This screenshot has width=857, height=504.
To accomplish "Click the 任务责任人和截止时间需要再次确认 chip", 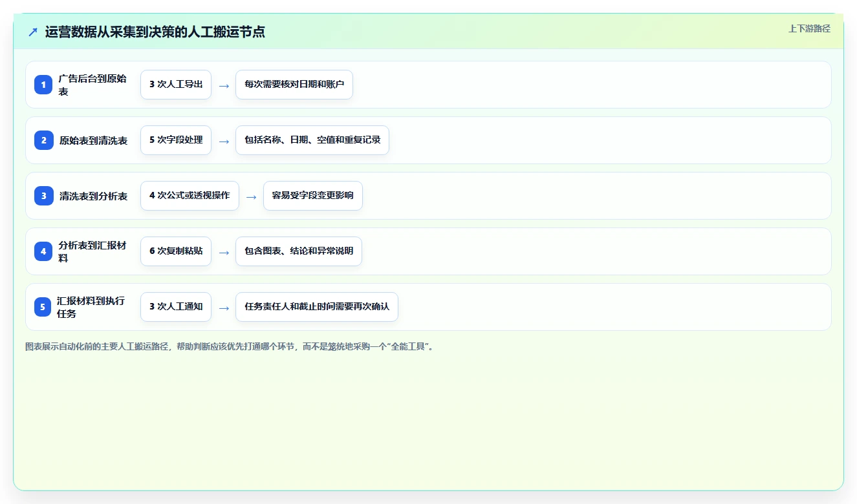I will click(317, 307).
